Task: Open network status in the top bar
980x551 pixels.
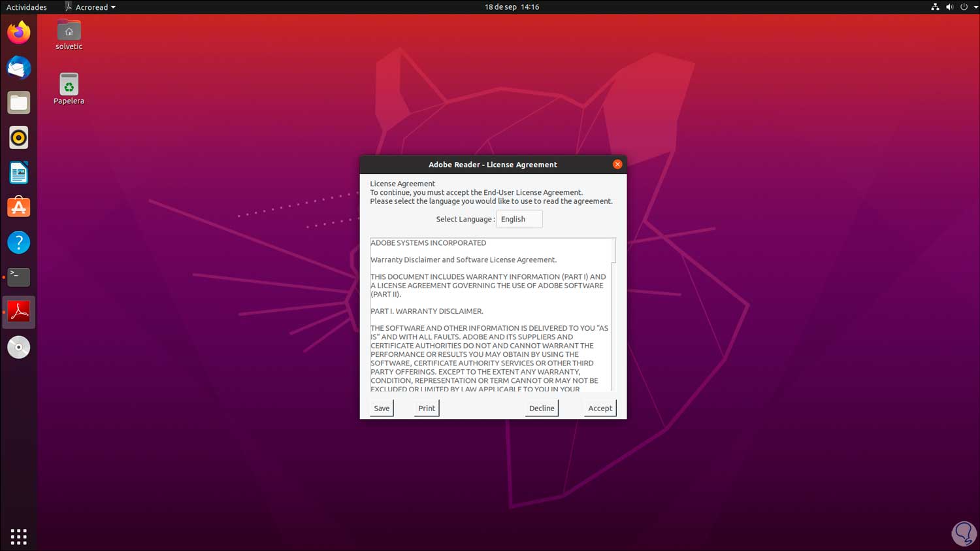Action: point(935,7)
